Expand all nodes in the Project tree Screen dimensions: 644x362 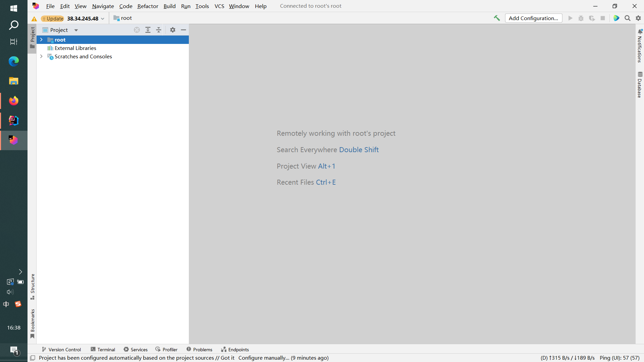pos(148,30)
